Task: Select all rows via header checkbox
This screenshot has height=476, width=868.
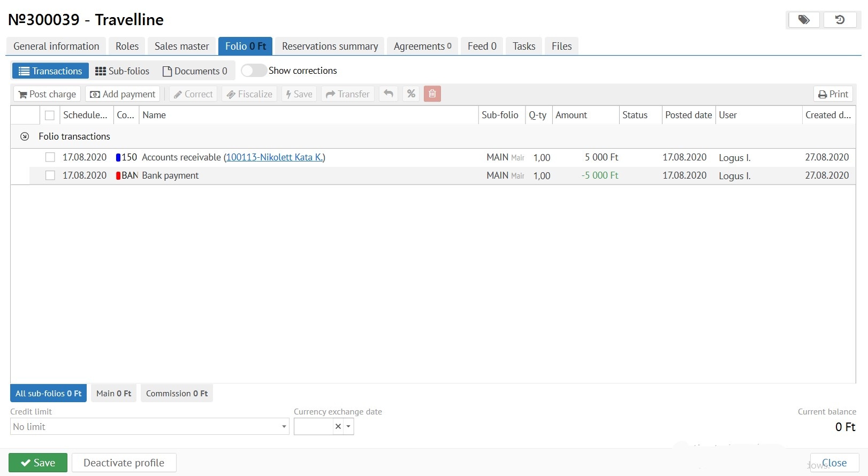Action: [50, 116]
